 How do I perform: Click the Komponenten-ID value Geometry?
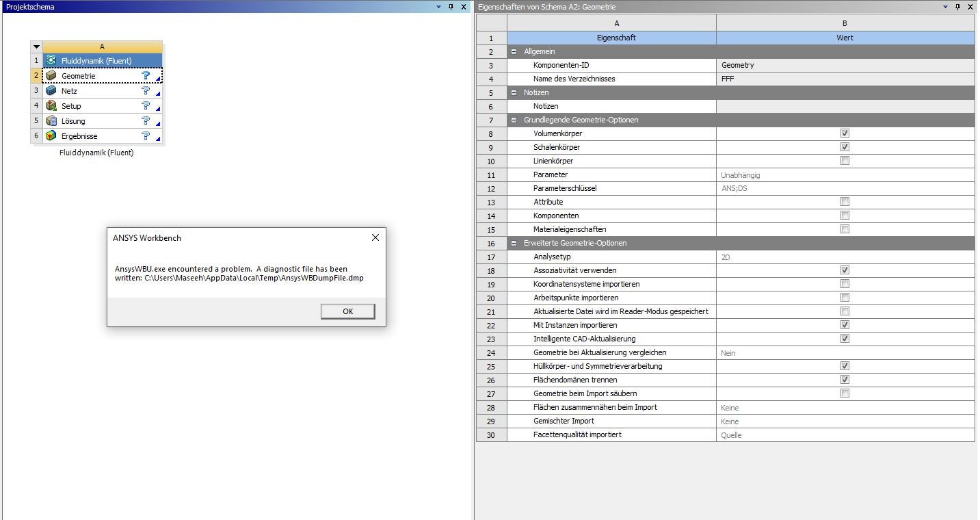tap(845, 65)
